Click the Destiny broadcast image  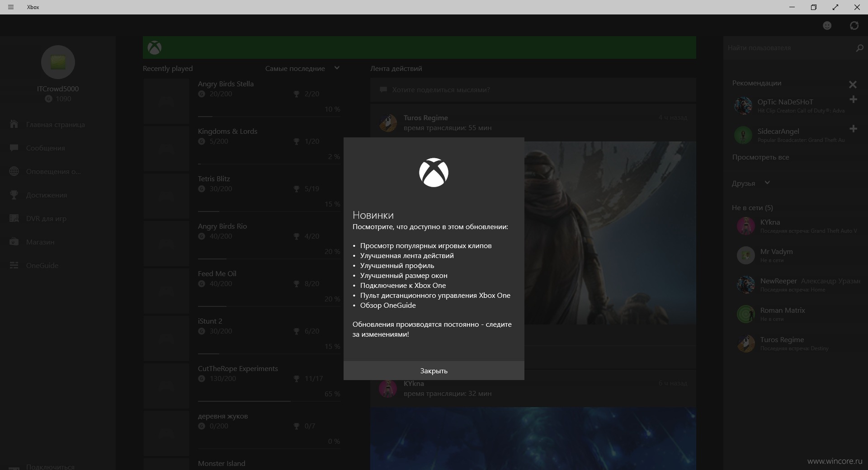pyautogui.click(x=610, y=233)
